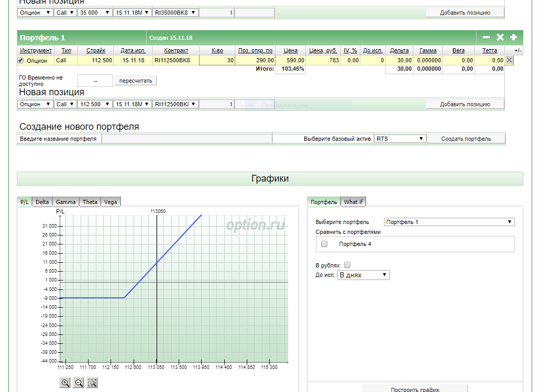The width and height of the screenshot is (550, 392).
Task: Delete Портфель 1 using the X icon
Action: pos(500,38)
